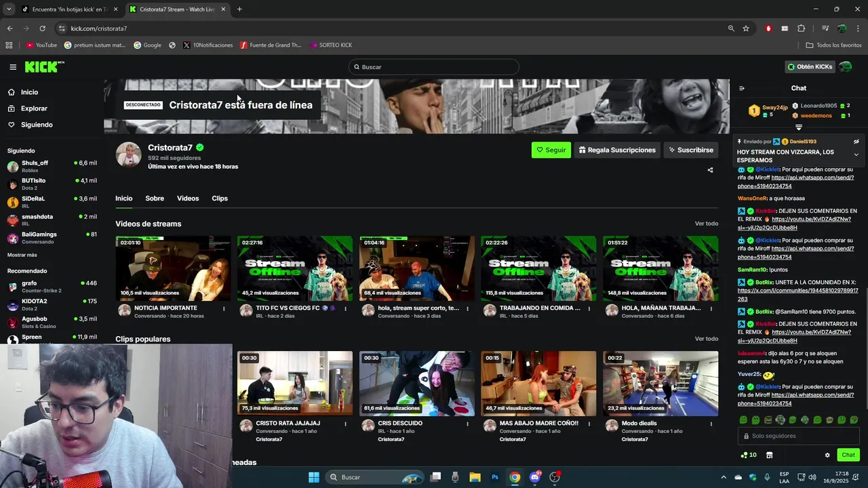Open Siguiendo in the sidebar

[x=30, y=125]
